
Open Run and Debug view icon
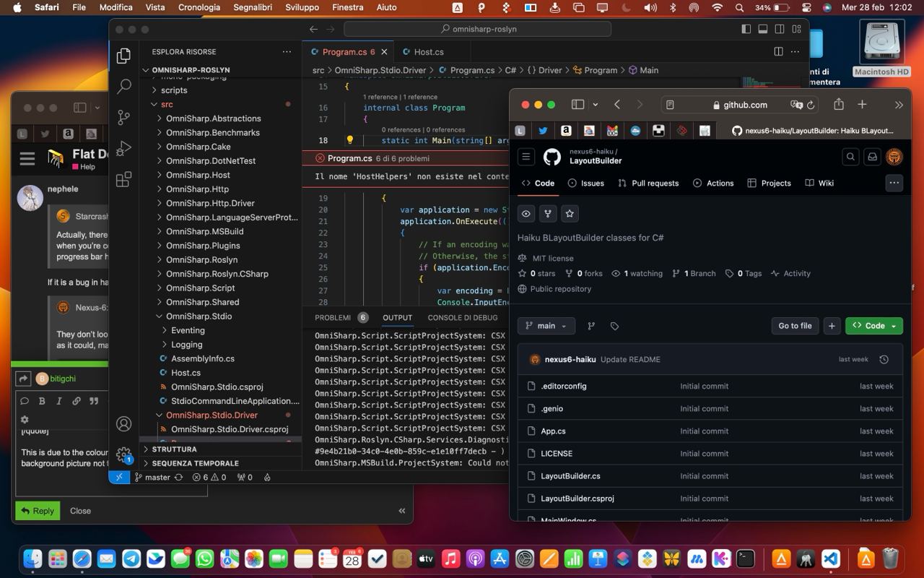(123, 148)
